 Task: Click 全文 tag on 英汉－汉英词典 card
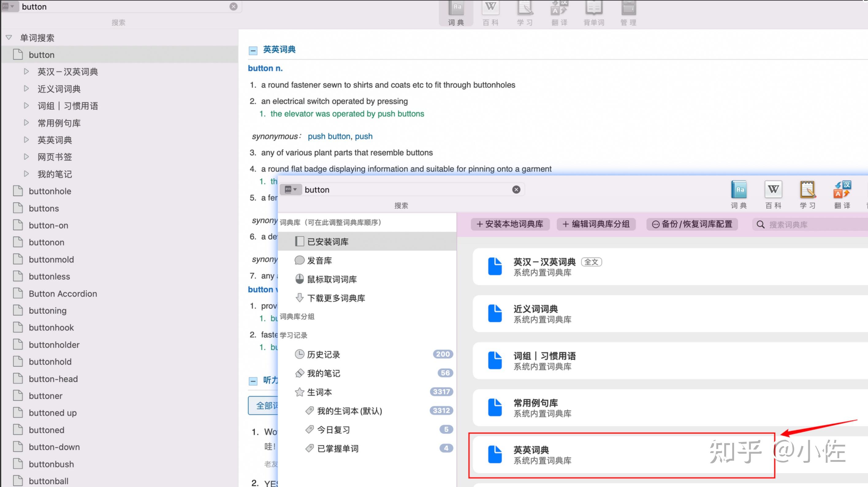click(591, 262)
